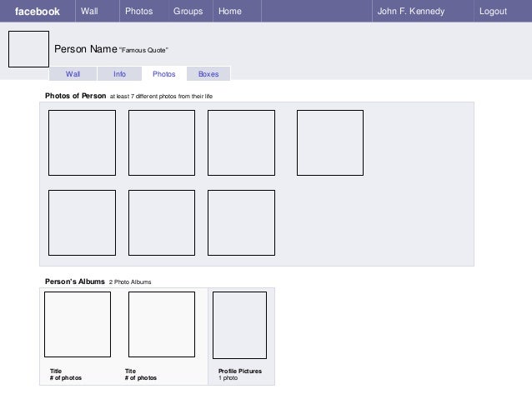The height and width of the screenshot is (399, 532).
Task: Open the first album cover thumbnail
Action: tap(78, 324)
